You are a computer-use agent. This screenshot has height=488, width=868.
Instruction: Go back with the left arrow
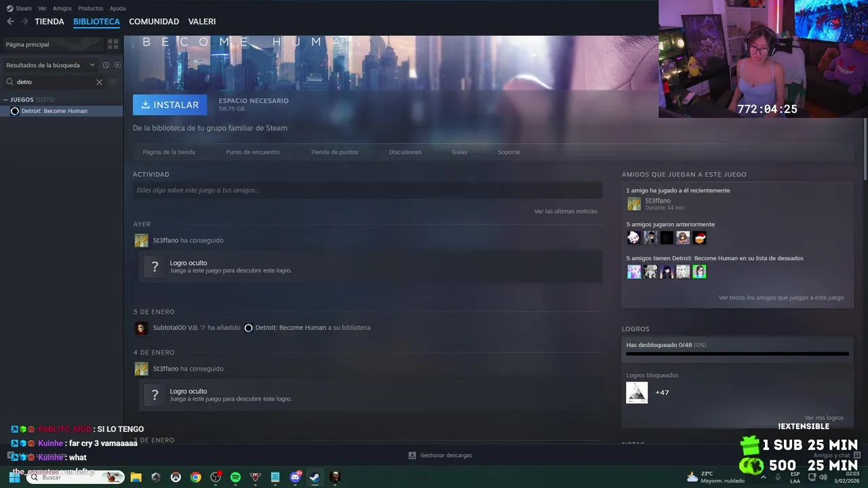pyautogui.click(x=10, y=22)
